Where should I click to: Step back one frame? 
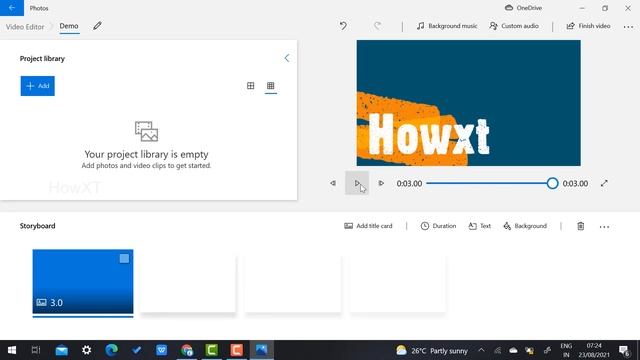[333, 183]
